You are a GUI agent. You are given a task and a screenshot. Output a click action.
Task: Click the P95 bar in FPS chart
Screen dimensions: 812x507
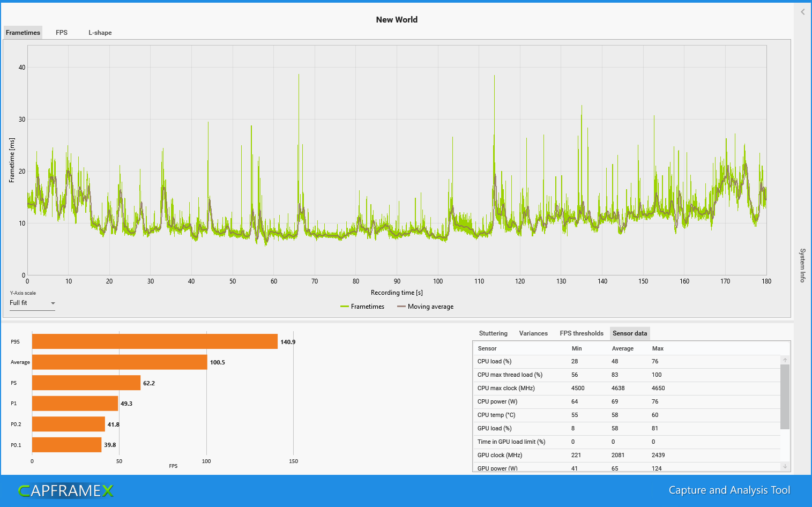tap(155, 341)
